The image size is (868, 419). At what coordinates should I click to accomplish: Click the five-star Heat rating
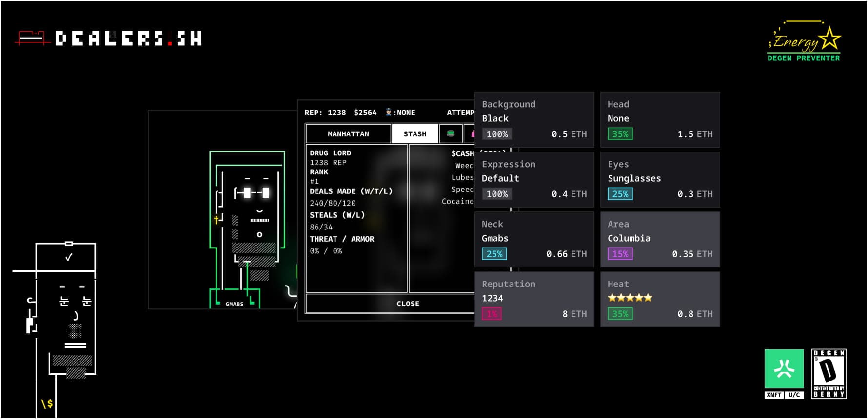pos(630,298)
